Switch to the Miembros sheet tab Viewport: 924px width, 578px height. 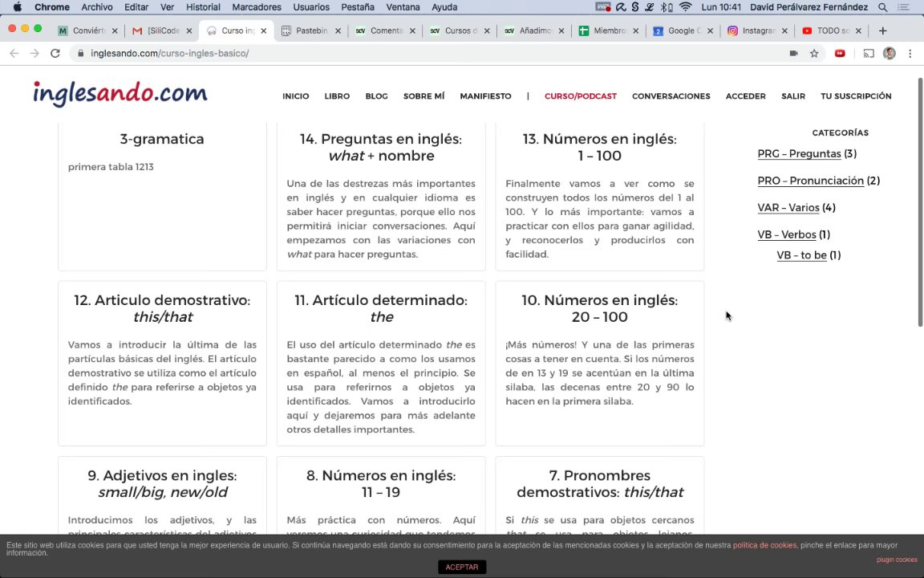click(608, 31)
